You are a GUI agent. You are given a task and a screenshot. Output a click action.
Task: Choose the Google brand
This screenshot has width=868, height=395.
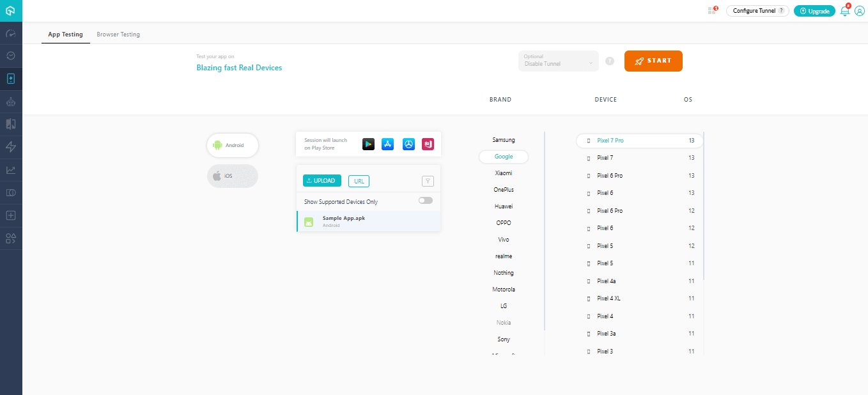504,157
